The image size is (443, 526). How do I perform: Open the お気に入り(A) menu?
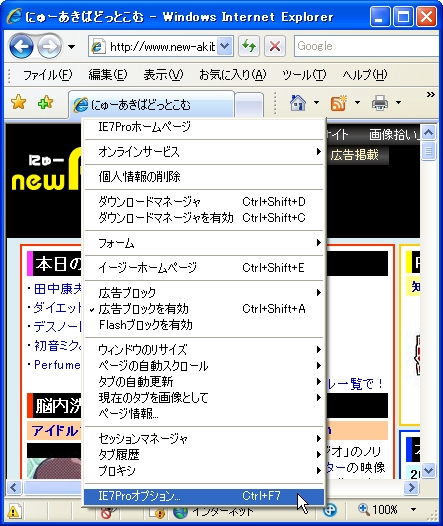(232, 75)
